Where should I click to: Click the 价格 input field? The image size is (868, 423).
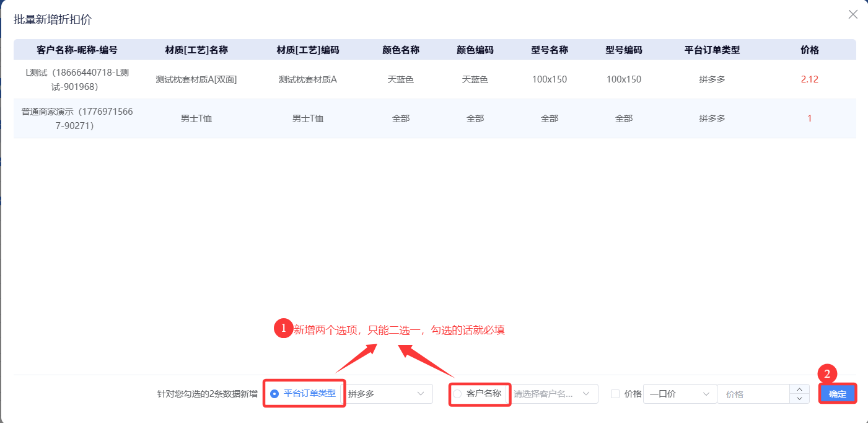coord(754,394)
